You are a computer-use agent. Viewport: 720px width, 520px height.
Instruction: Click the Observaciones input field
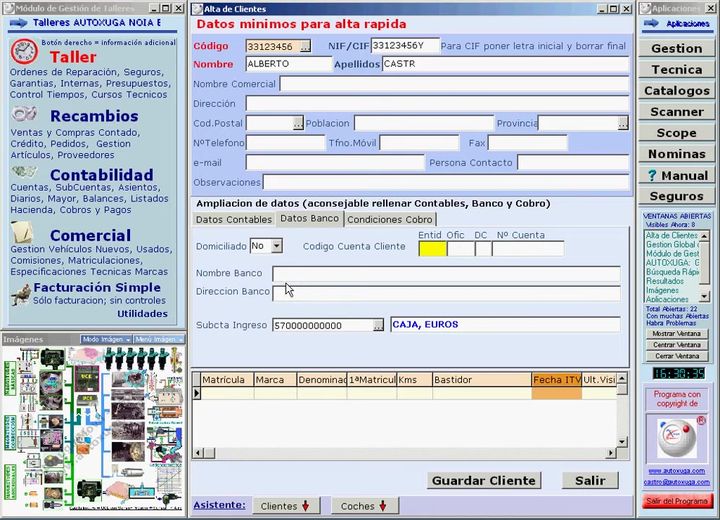pyautogui.click(x=446, y=182)
